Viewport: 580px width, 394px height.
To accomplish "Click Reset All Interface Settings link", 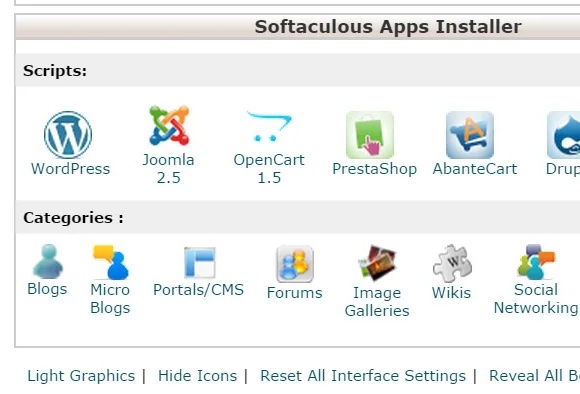I will tap(363, 376).
